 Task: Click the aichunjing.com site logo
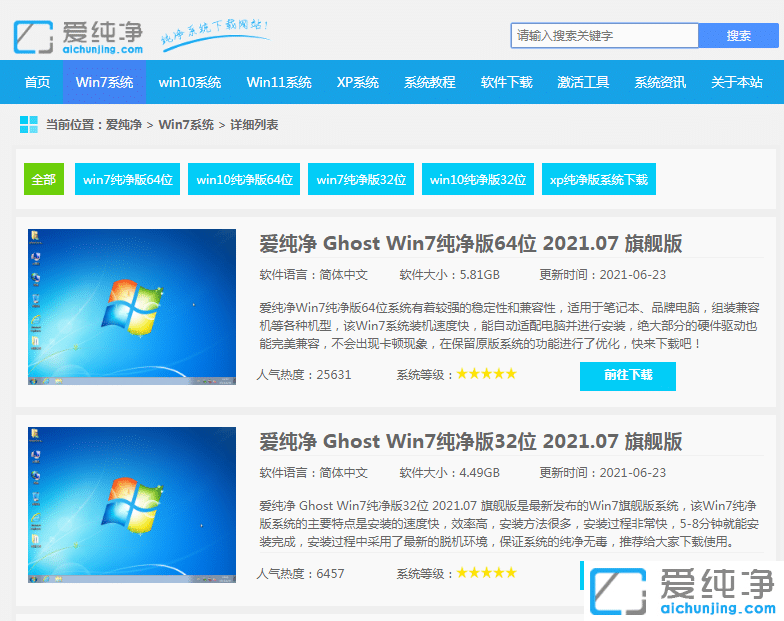click(x=78, y=36)
